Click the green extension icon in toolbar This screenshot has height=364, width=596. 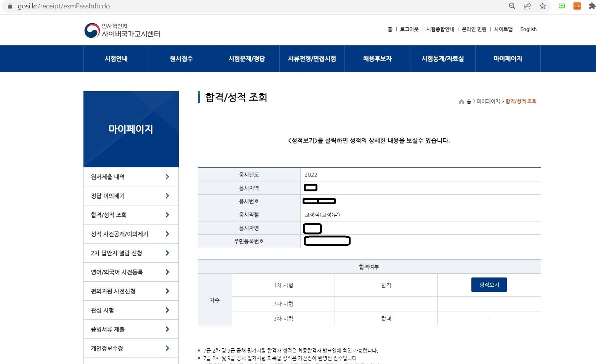tap(562, 6)
